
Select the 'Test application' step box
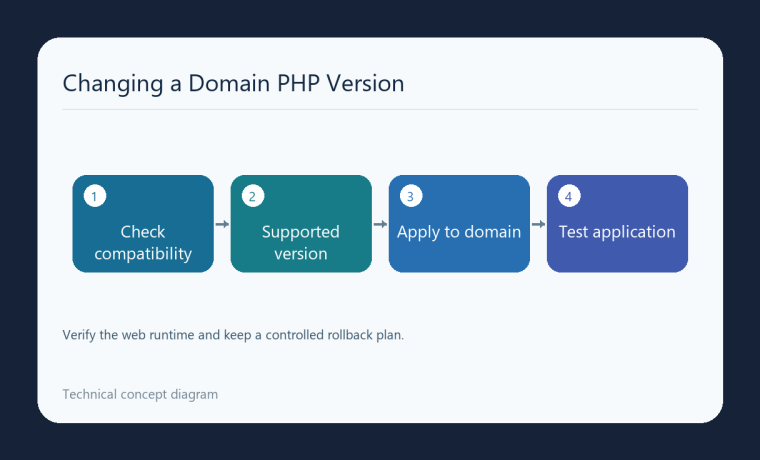[x=617, y=224]
